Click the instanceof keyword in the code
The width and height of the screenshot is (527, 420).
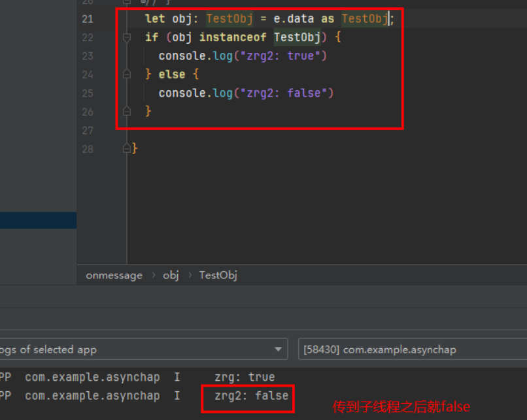coord(236,38)
